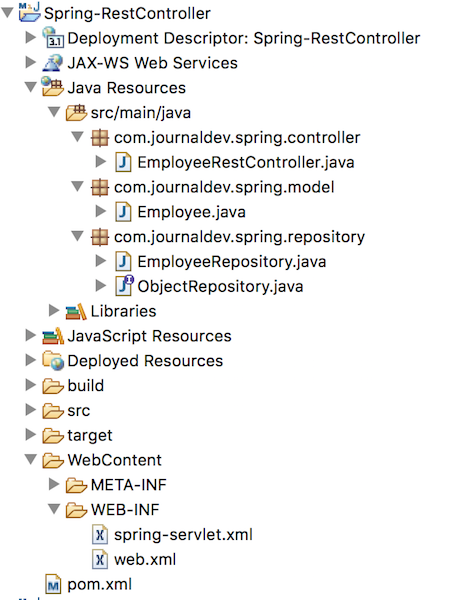Click the com.journaldev.spring.controller package icon

(x=99, y=138)
